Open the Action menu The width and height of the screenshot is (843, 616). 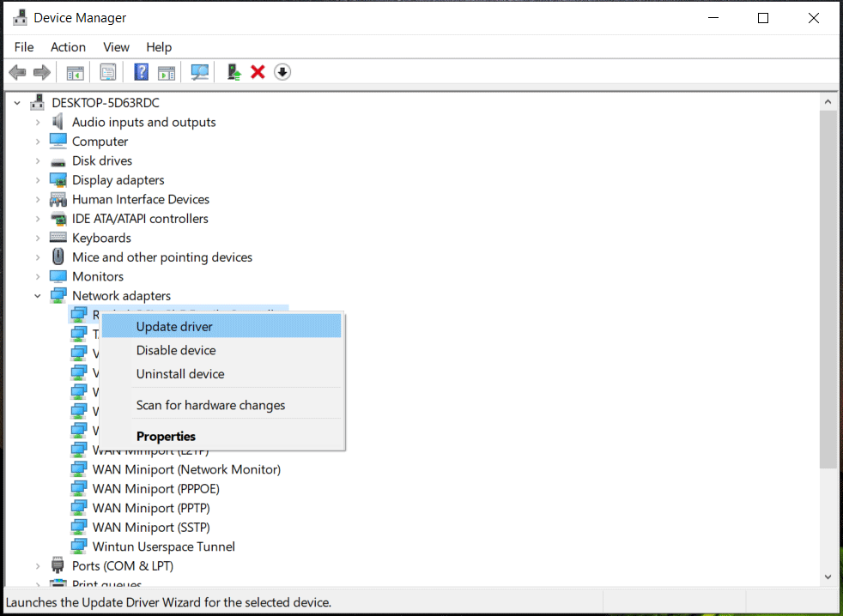68,47
